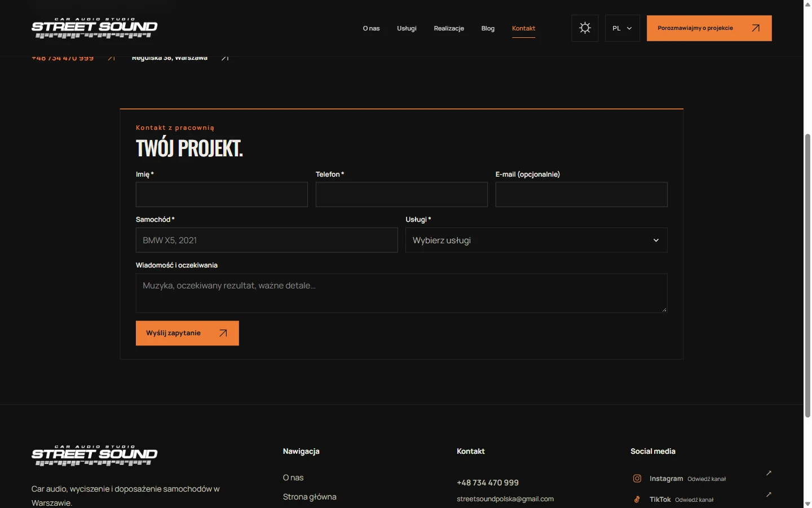Expand the 'Wybierz usługi' dropdown

coord(536,240)
